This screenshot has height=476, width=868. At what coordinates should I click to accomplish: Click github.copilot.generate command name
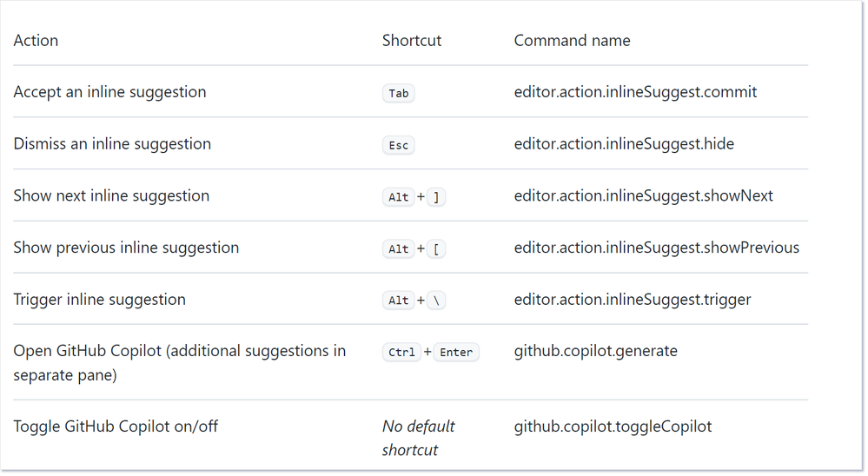(x=595, y=351)
